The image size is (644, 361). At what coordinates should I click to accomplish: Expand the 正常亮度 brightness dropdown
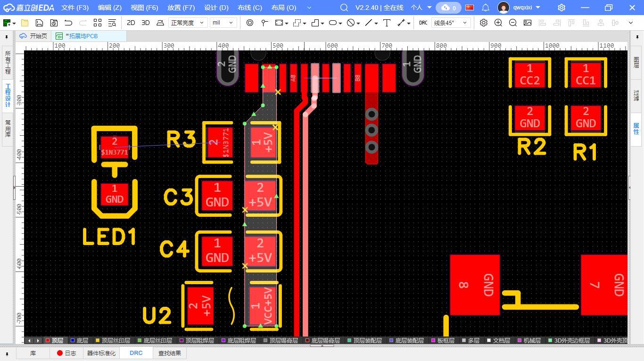point(188,23)
